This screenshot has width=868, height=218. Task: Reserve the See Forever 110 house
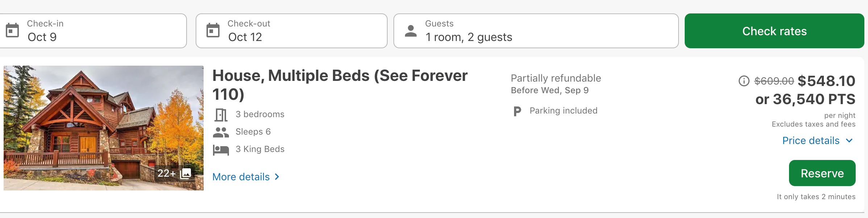pyautogui.click(x=822, y=173)
